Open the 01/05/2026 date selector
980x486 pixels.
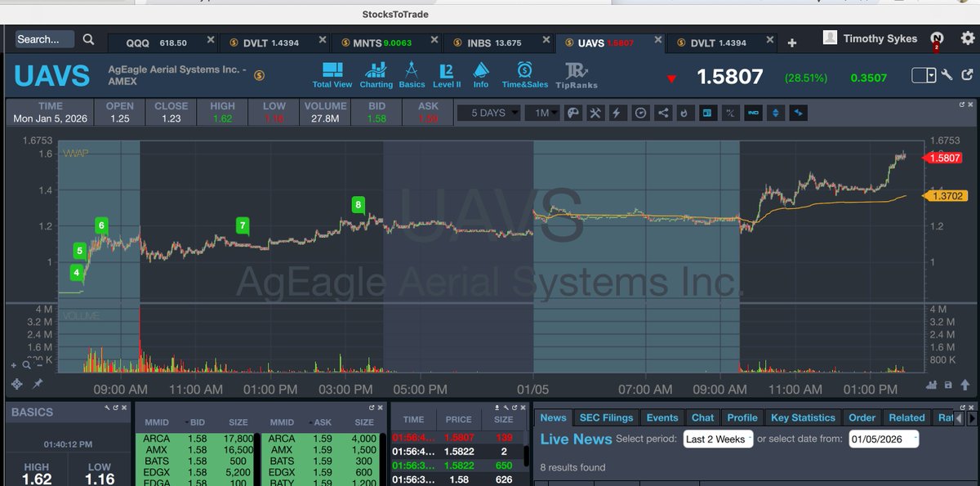click(884, 439)
